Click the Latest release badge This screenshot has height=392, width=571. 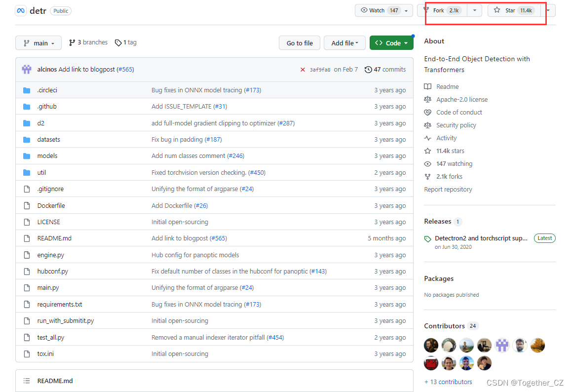(x=544, y=238)
